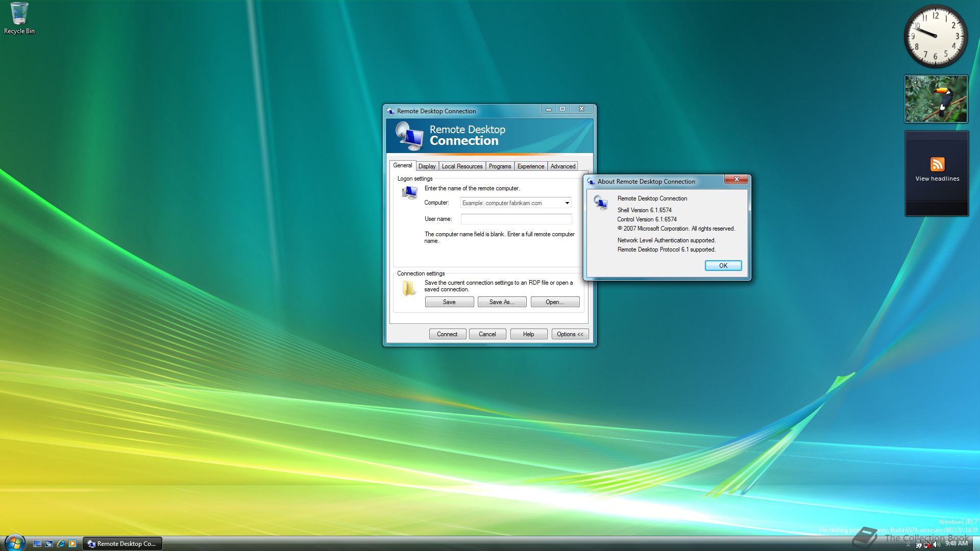Click the Save As... button
Screen dimensions: 980x551
coord(502,302)
